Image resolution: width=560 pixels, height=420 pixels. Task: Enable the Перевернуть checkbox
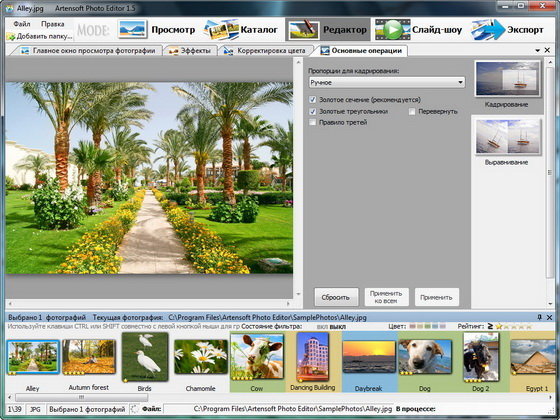(x=412, y=111)
